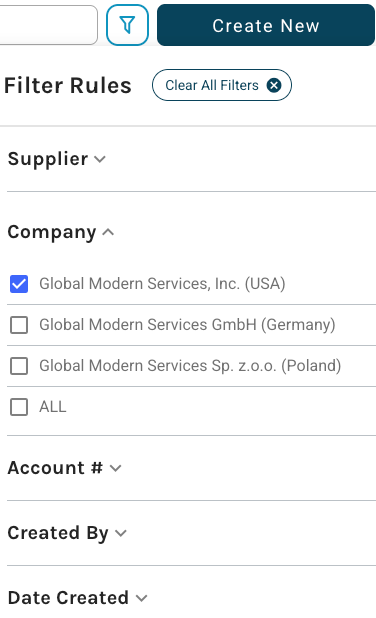Click the chevron arrow beside Supplier
Image resolution: width=376 pixels, height=618 pixels.
pyautogui.click(x=100, y=159)
